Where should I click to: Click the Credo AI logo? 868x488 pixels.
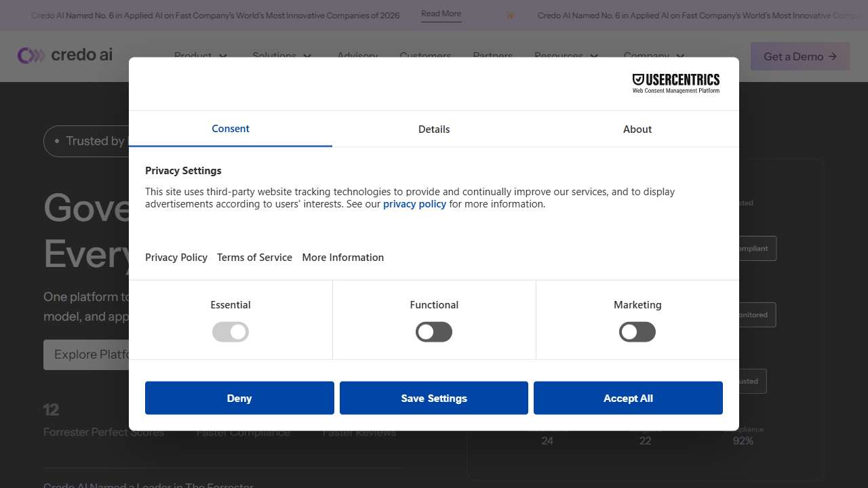pyautogui.click(x=65, y=56)
